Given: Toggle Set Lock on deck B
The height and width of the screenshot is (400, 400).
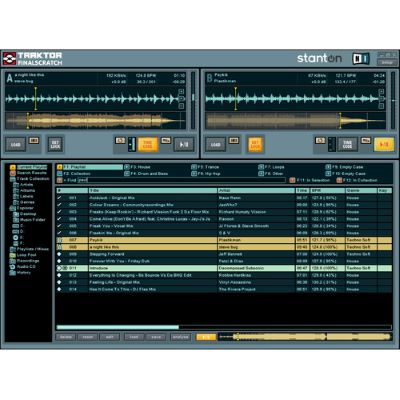Looking at the screenshot, I should (255, 145).
